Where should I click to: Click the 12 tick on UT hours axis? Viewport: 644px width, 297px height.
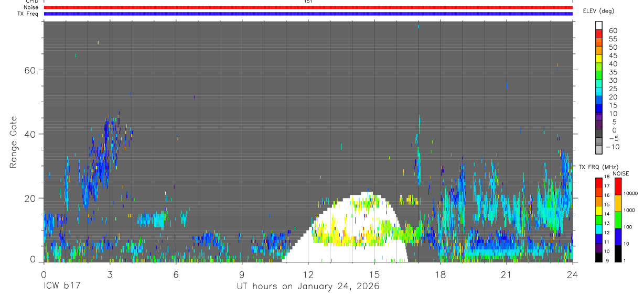pyautogui.click(x=308, y=275)
